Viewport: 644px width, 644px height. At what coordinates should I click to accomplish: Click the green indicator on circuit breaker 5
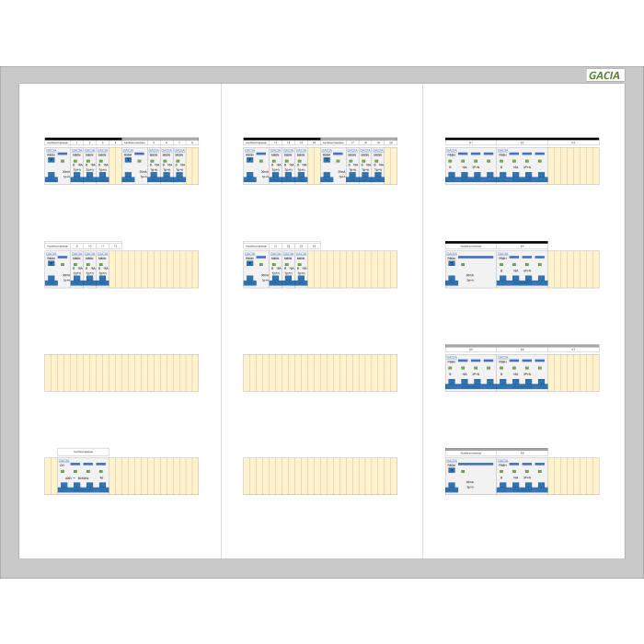[x=153, y=162]
